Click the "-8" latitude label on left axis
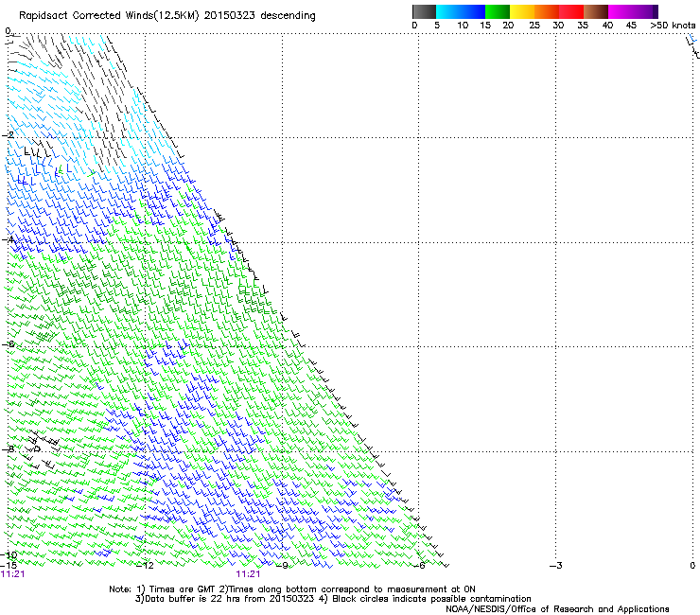 (8, 448)
